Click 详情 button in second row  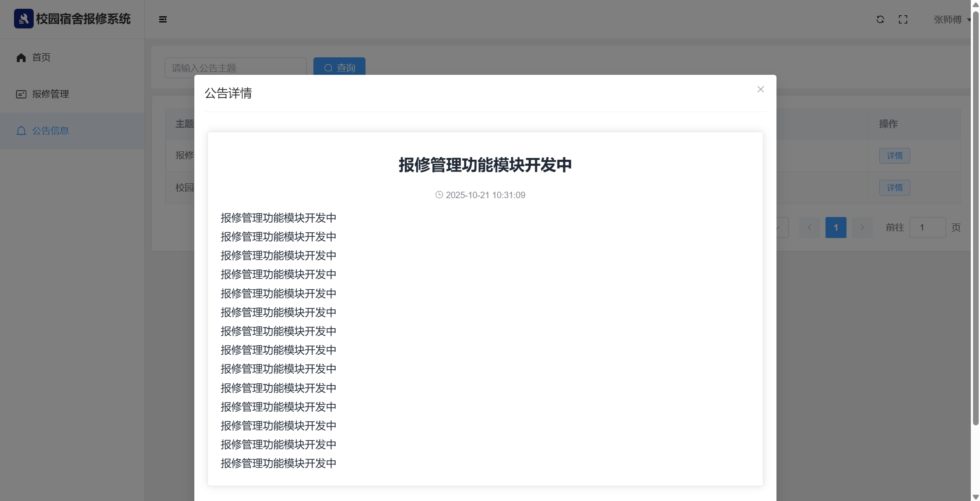pyautogui.click(x=894, y=188)
